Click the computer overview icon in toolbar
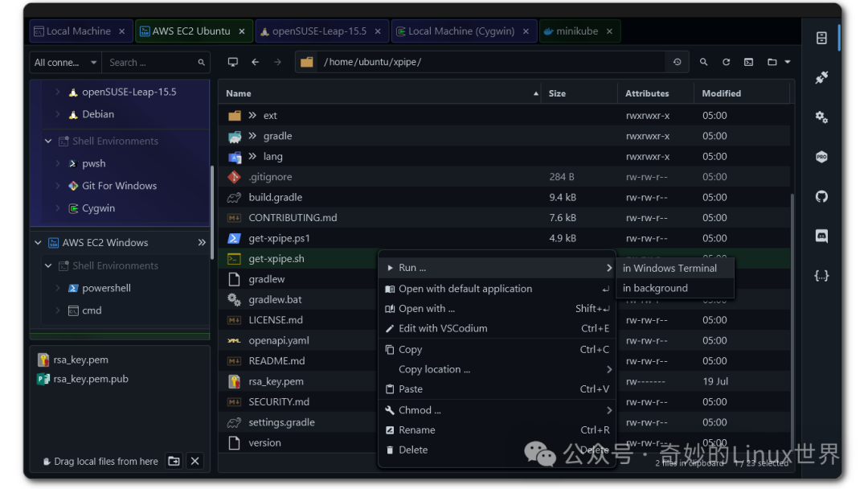The height and width of the screenshot is (489, 868). click(233, 62)
